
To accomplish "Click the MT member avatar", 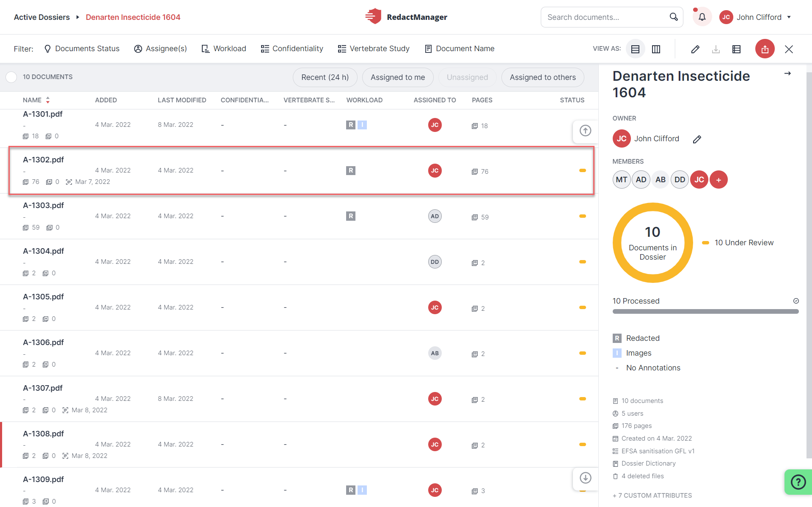I will click(x=622, y=180).
